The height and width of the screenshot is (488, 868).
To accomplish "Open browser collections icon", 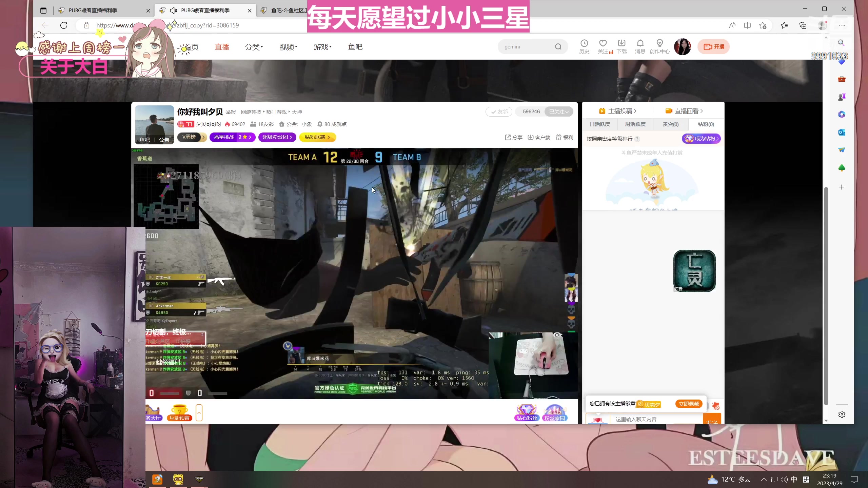I will click(x=803, y=25).
